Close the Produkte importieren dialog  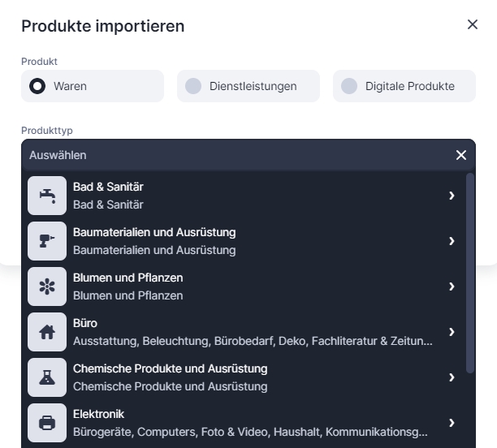click(473, 25)
